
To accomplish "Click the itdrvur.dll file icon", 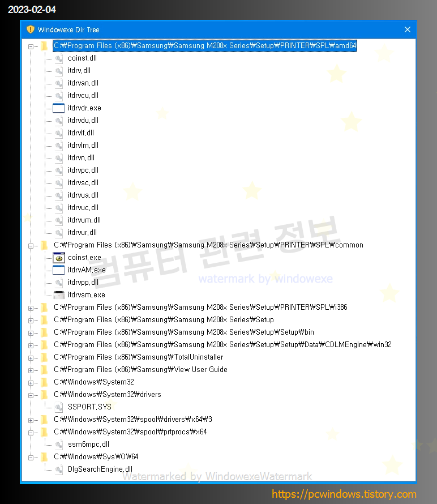I will pos(58,233).
